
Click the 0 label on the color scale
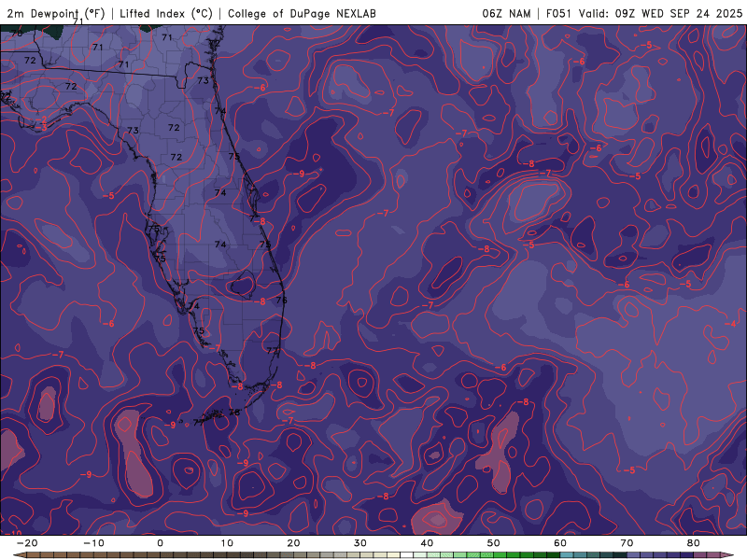(160, 543)
